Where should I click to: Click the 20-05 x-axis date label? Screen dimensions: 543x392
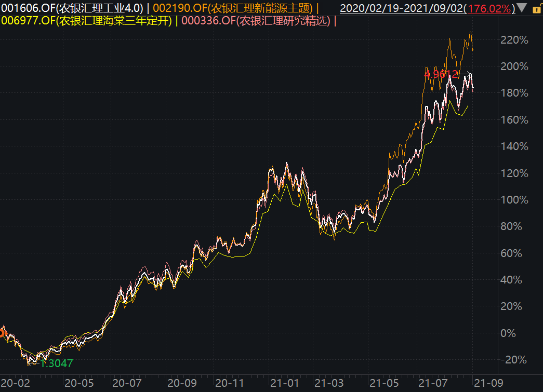click(x=79, y=383)
